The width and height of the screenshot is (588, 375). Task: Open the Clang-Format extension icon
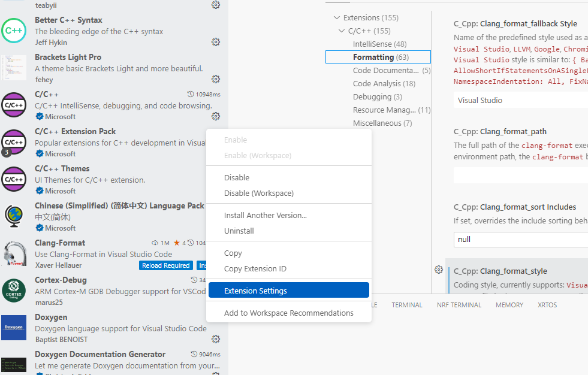click(x=14, y=253)
